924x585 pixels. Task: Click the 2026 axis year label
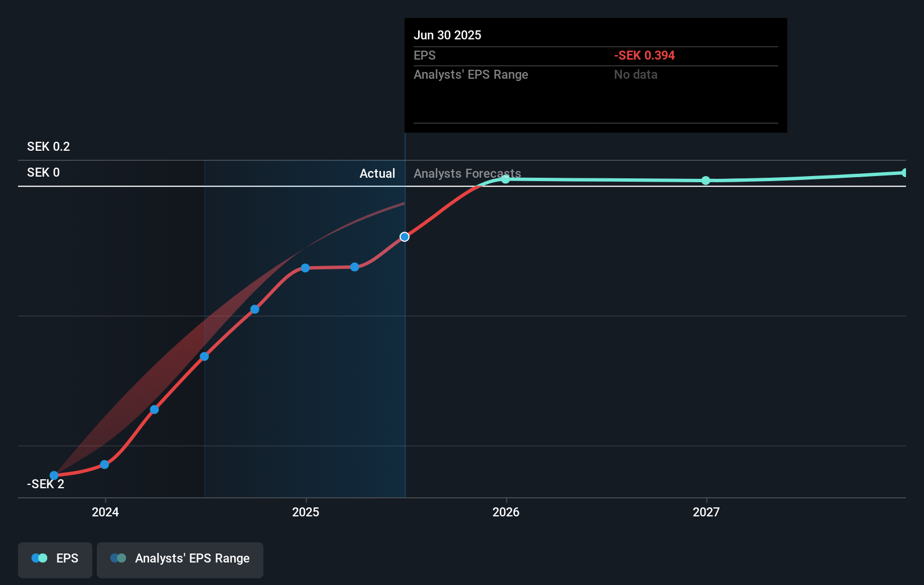tap(506, 512)
